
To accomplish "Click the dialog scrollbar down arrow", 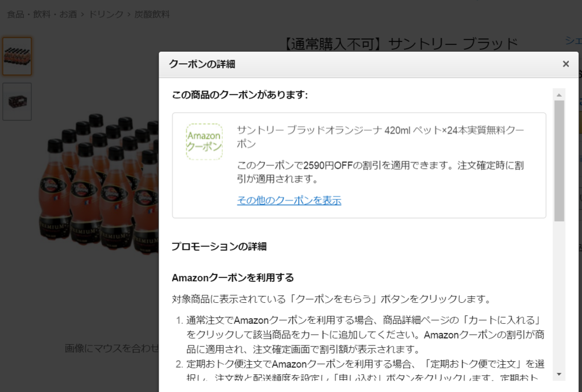I will pyautogui.click(x=559, y=374).
